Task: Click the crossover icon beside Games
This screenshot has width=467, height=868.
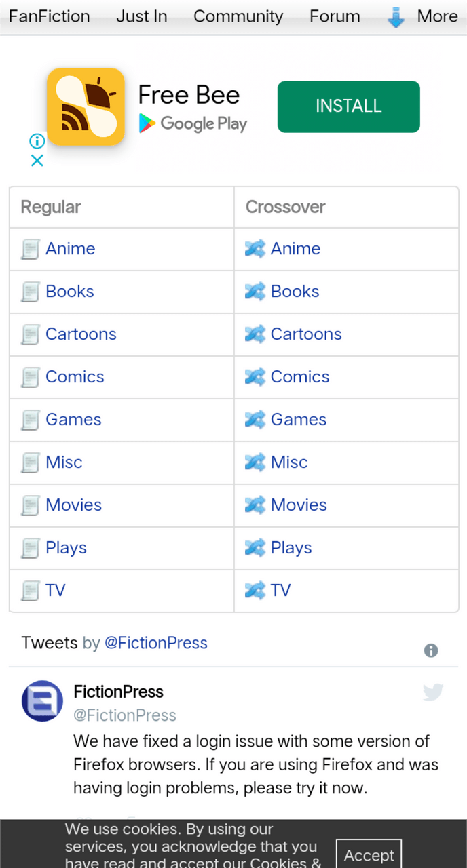Action: [x=255, y=420]
